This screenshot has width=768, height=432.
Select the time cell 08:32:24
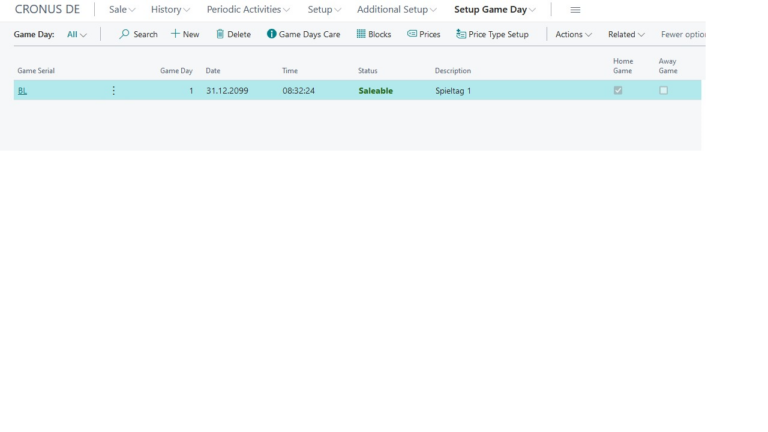pos(298,91)
